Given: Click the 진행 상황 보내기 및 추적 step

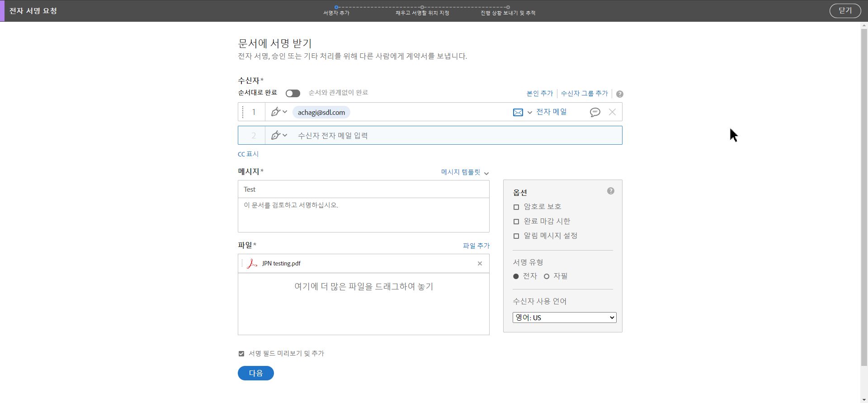Looking at the screenshot, I should 508,10.
